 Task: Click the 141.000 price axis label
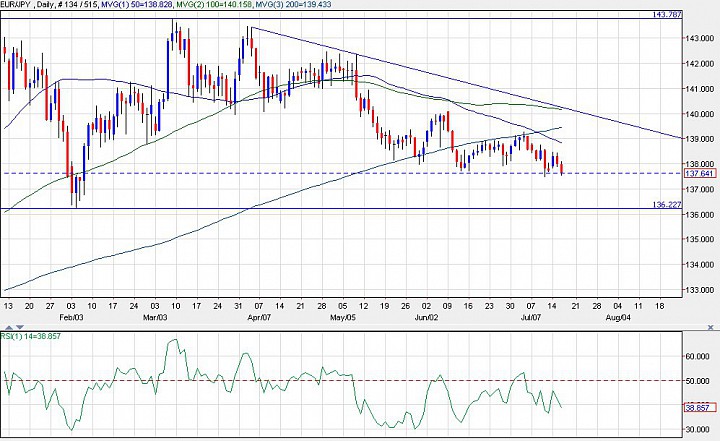click(x=699, y=89)
